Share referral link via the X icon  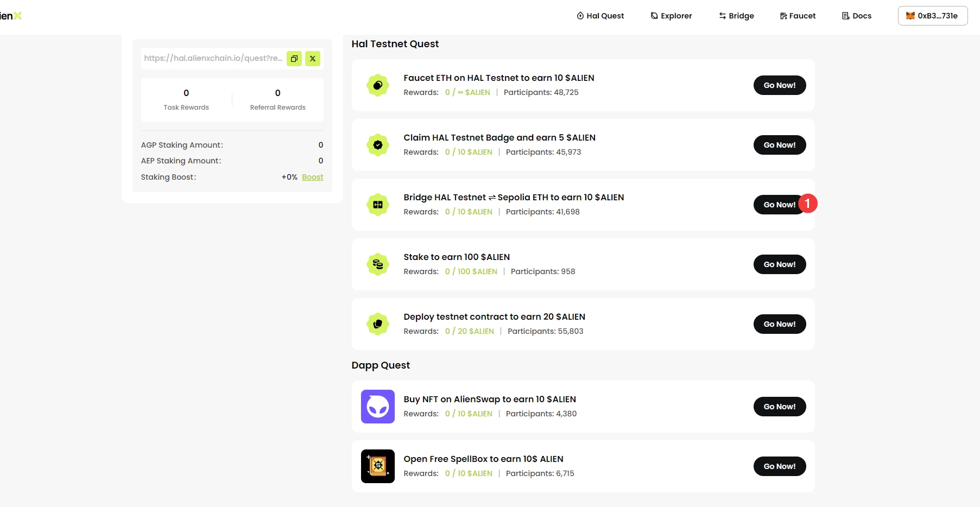(x=313, y=59)
